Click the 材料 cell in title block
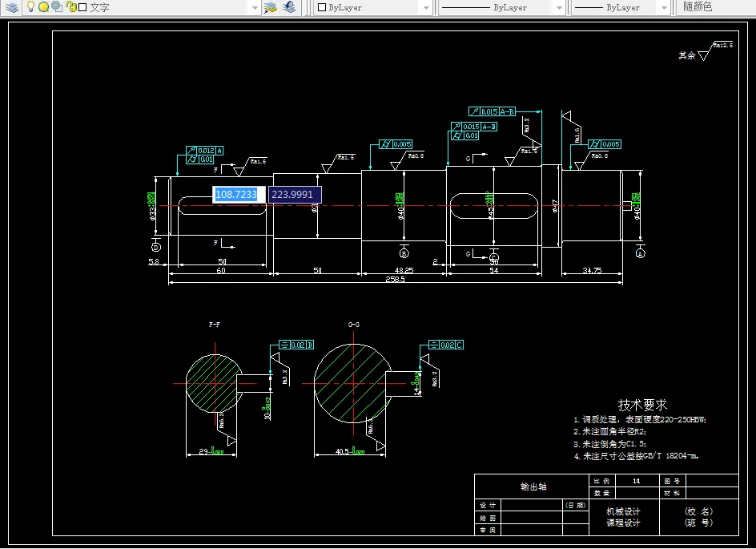The width and height of the screenshot is (756, 549). [672, 493]
